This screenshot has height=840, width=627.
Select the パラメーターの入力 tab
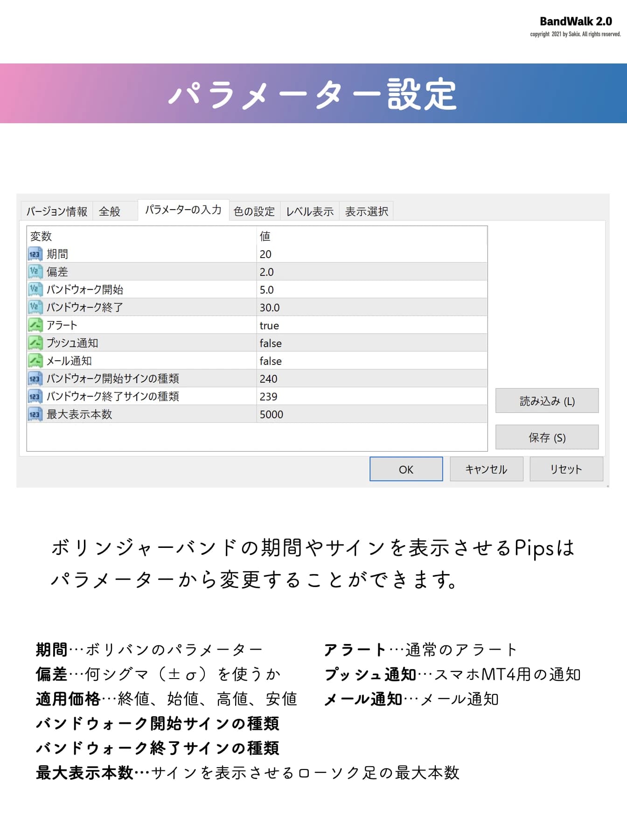[x=183, y=210]
